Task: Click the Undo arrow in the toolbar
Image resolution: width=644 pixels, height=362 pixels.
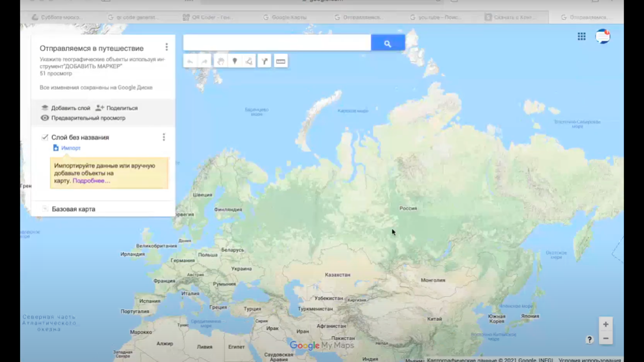Action: pos(191,62)
